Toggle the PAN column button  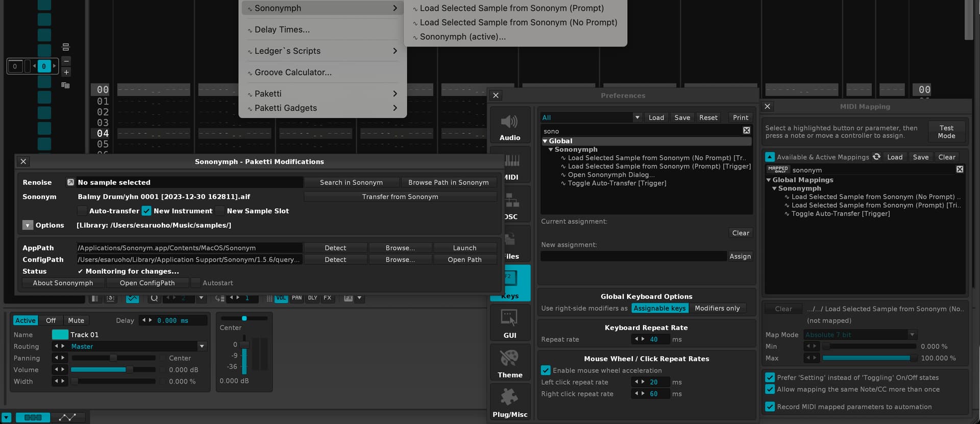click(297, 298)
